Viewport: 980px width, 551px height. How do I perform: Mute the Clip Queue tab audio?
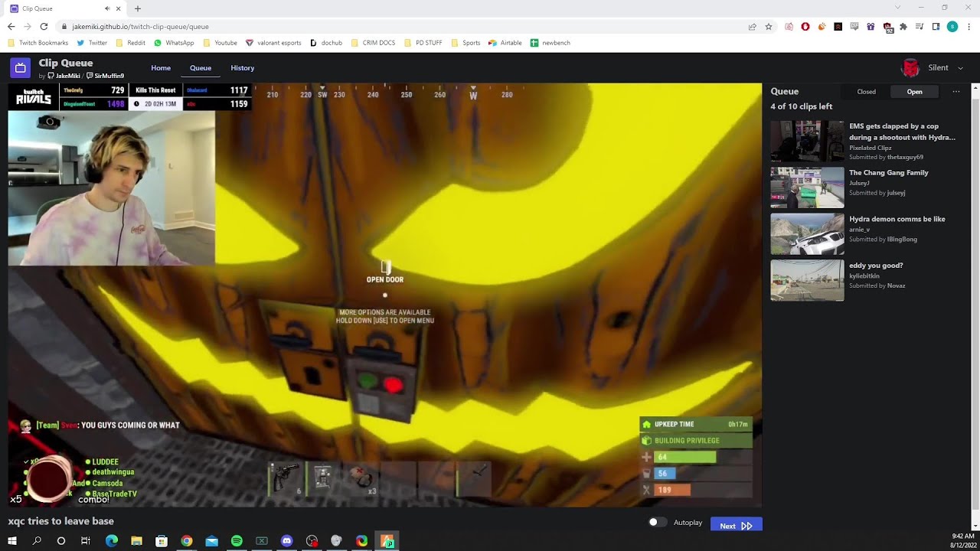pyautogui.click(x=107, y=8)
